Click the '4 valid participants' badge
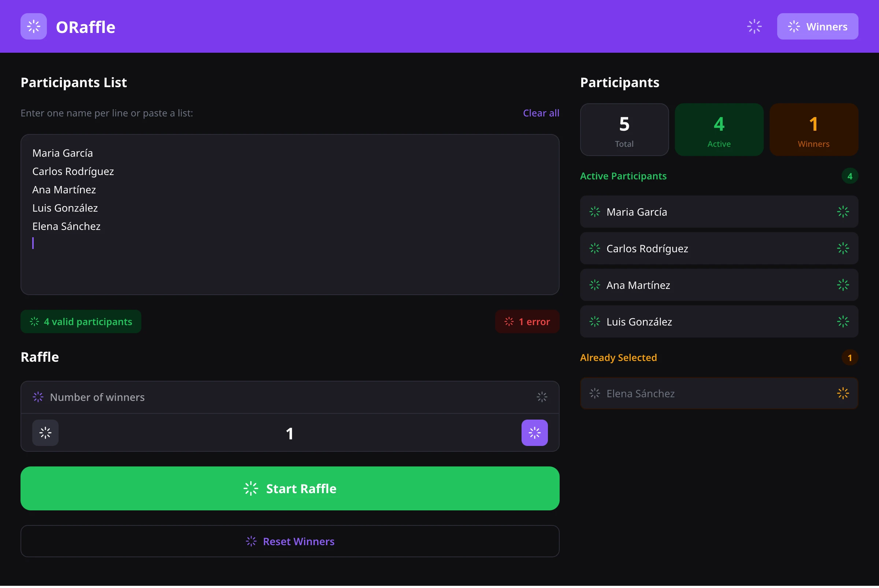This screenshot has width=879, height=588. (81, 321)
